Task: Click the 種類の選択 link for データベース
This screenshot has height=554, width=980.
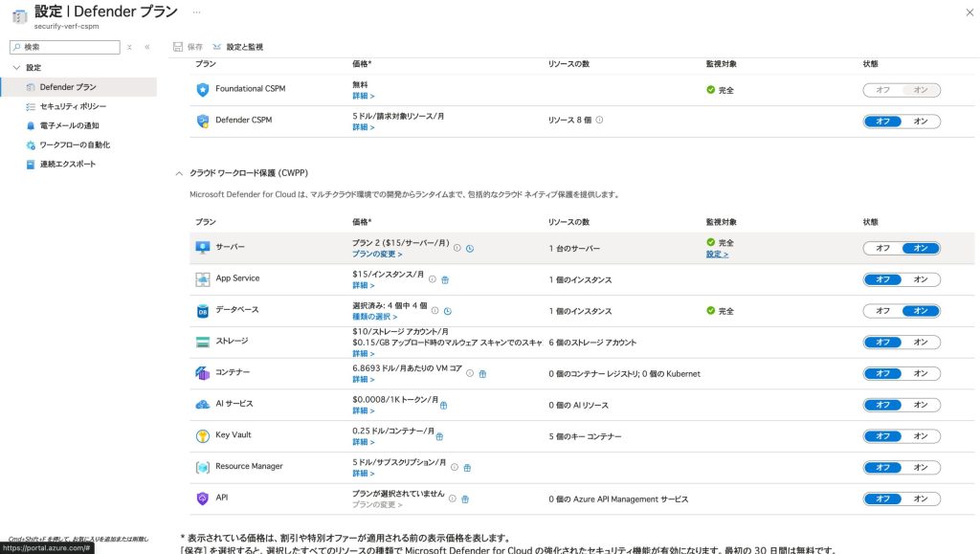Action: pyautogui.click(x=374, y=317)
